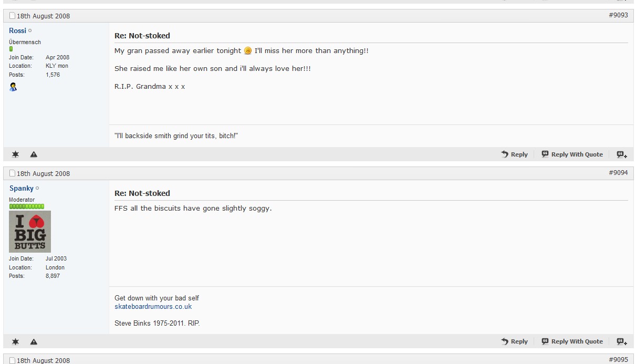Click Spanky's "Big Butts" avatar image
Image resolution: width=636 pixels, height=364 pixels.
click(30, 232)
